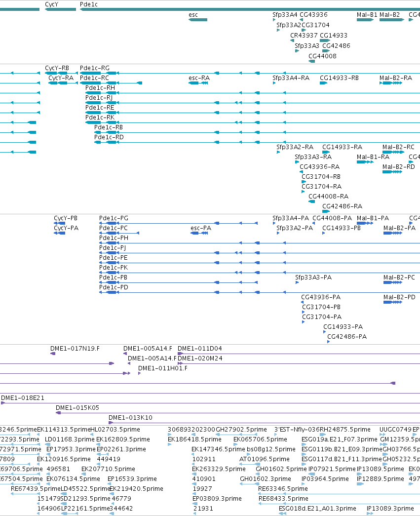Select the Pde1c-RK transcript label

click(100, 117)
